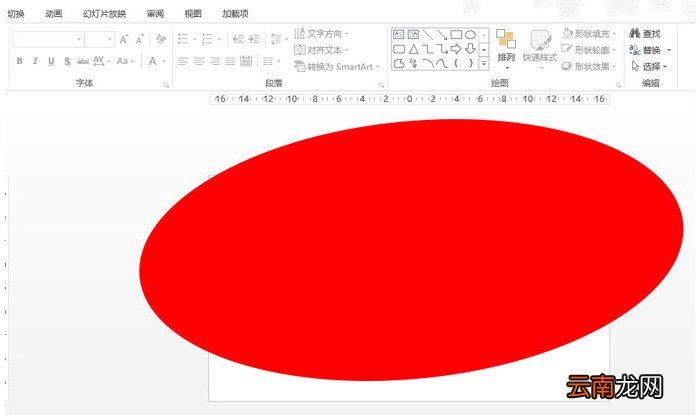Select the down block arrow shape
Screen dimensions: 700x415
pyautogui.click(x=471, y=49)
